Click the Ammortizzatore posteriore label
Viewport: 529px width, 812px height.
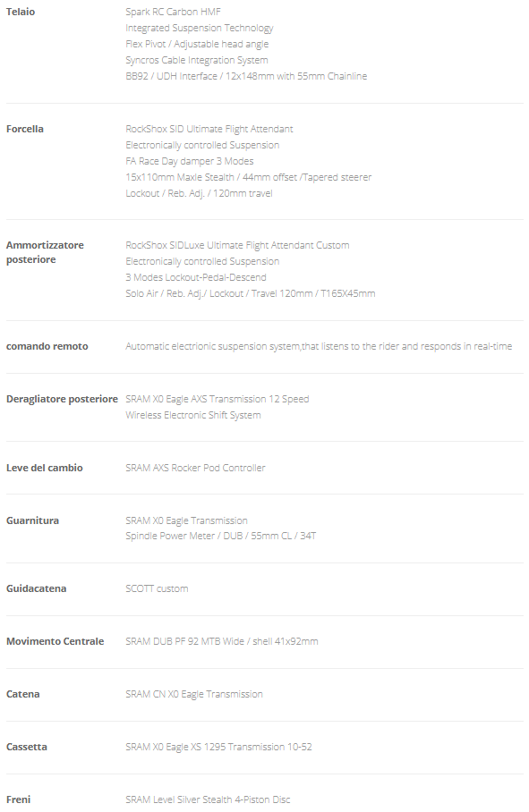point(45,252)
